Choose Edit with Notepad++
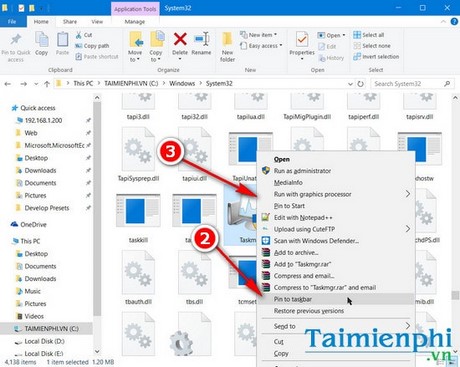Screen dimensions: 460x367 click(303, 218)
